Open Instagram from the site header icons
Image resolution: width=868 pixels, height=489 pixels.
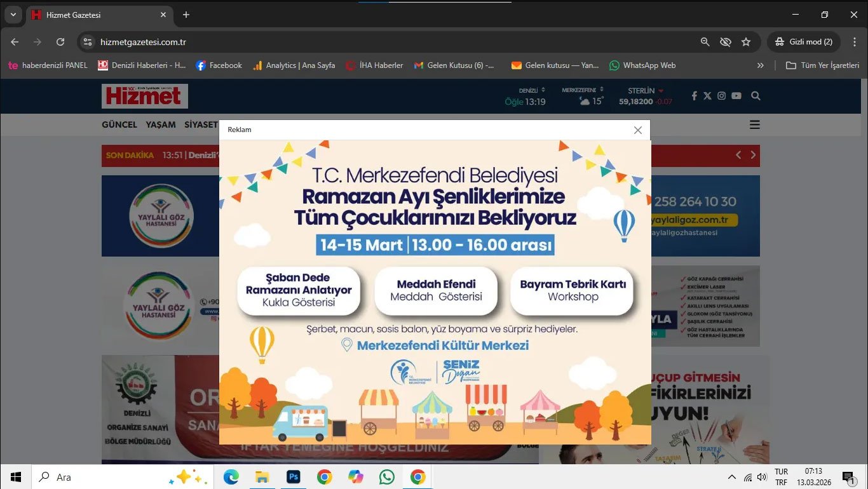(x=721, y=95)
